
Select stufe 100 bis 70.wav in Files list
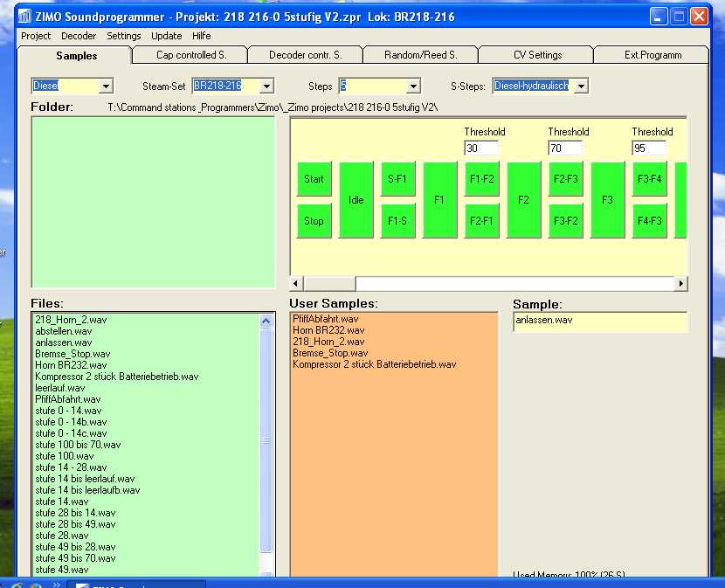click(x=78, y=445)
